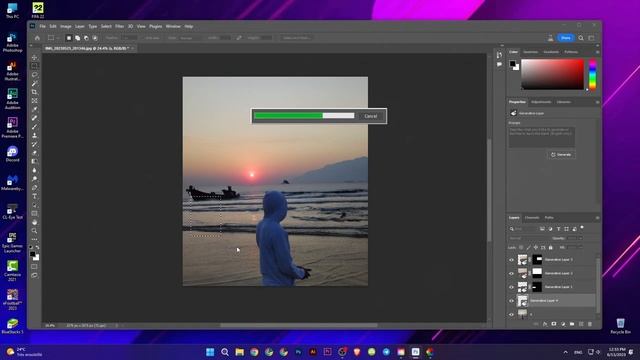
Task: Delete layer using trash icon
Action: pos(590,324)
